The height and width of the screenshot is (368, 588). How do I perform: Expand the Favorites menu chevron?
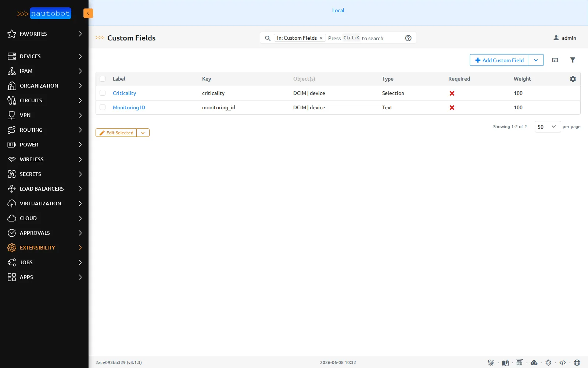(x=80, y=34)
